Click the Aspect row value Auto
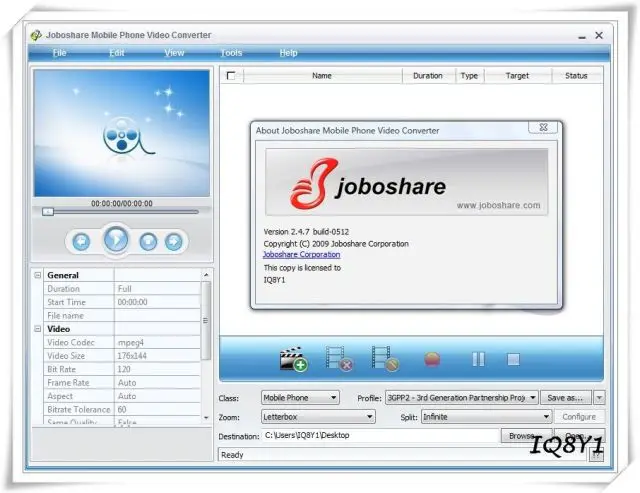The width and height of the screenshot is (640, 493). [158, 396]
